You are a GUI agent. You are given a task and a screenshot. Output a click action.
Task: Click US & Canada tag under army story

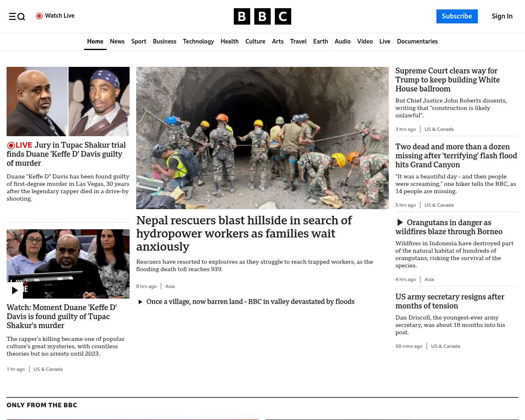coord(445,346)
